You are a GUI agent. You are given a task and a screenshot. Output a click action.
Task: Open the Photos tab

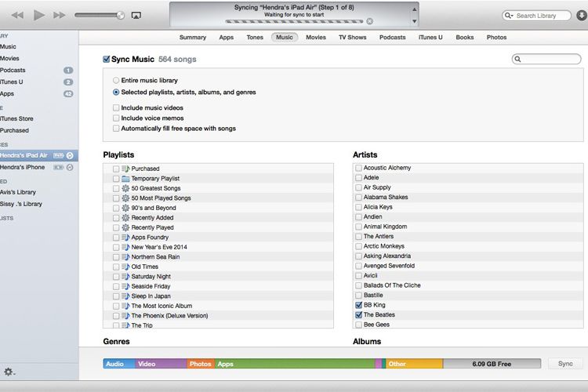(x=496, y=37)
